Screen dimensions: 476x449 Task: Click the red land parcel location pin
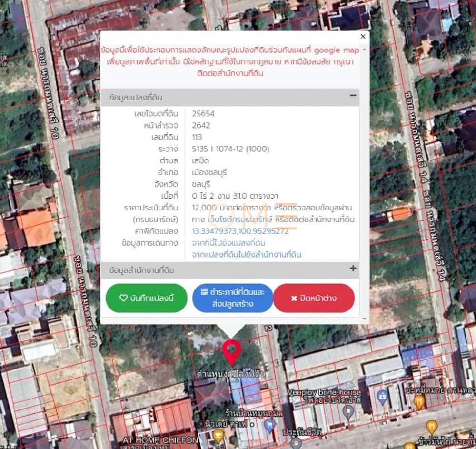[231, 351]
